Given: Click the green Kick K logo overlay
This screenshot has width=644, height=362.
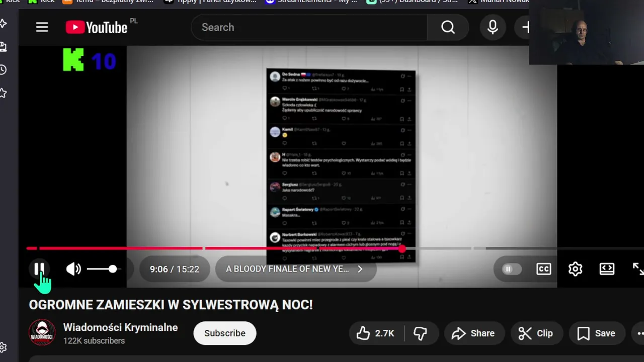Looking at the screenshot, I should [73, 60].
